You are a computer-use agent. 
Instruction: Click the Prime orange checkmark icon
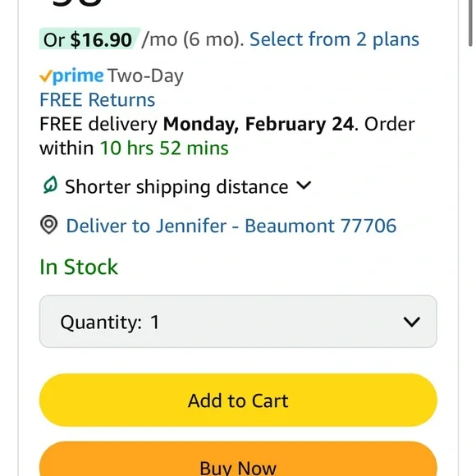pos(46,76)
